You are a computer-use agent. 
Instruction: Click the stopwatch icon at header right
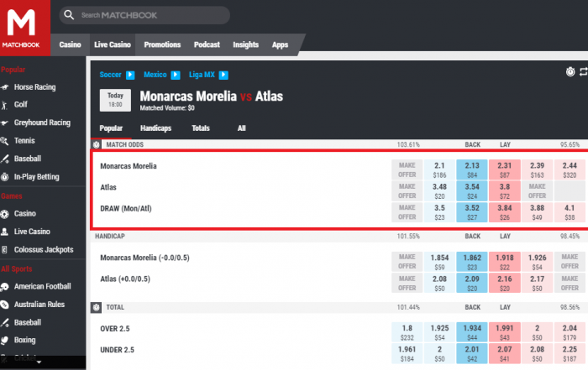(x=570, y=71)
